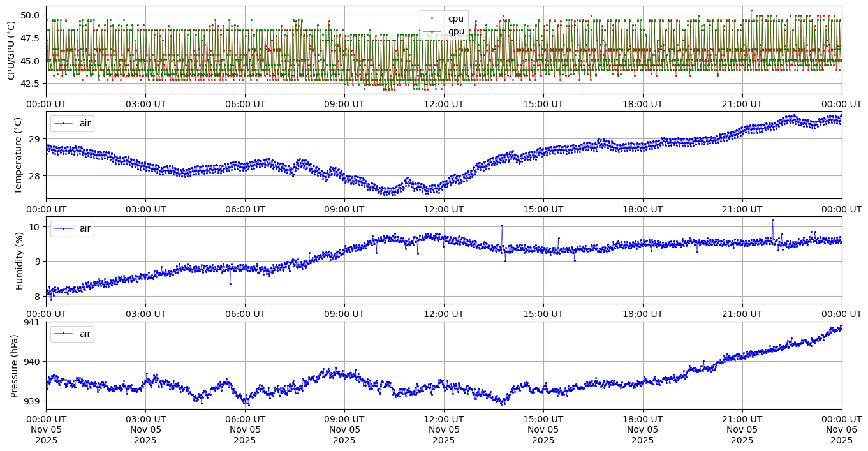Click the 15:00 UT tick under Humidity plot
This screenshot has width=868, height=451.
point(543,314)
